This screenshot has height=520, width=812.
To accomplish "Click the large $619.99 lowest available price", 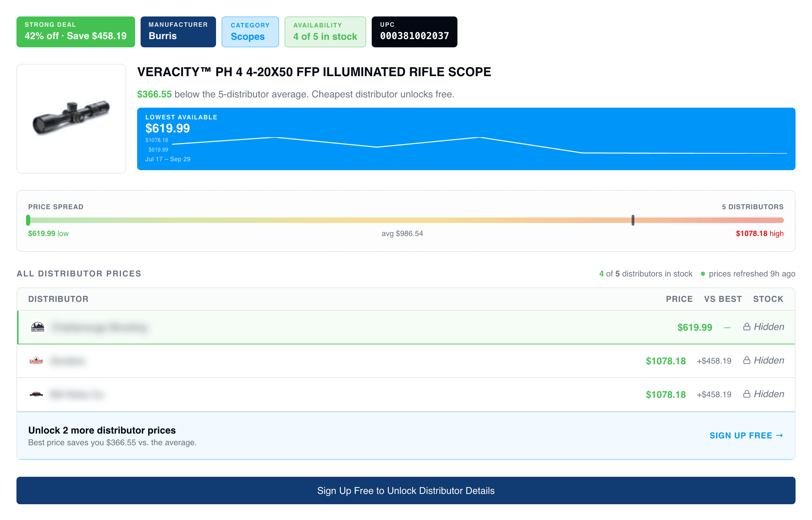I will coord(168,128).
